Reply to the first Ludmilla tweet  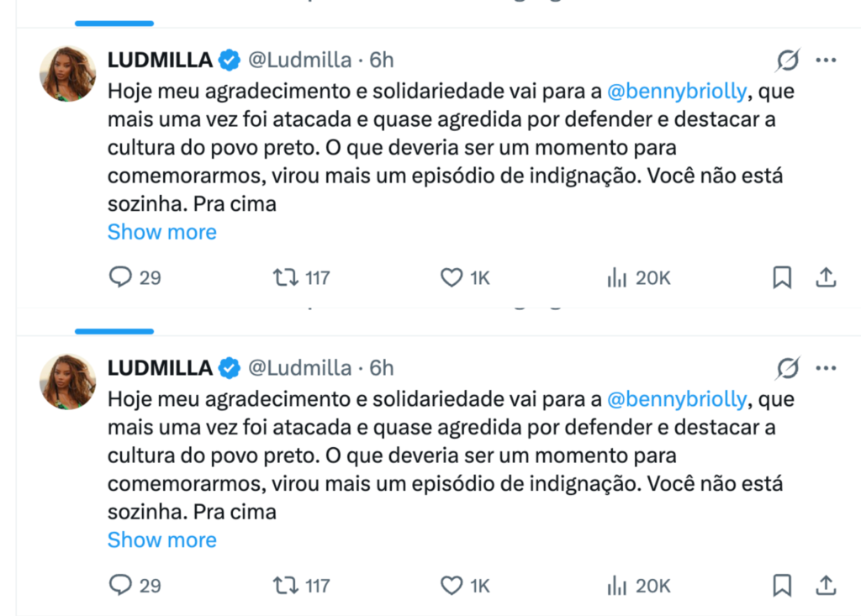[x=122, y=277]
